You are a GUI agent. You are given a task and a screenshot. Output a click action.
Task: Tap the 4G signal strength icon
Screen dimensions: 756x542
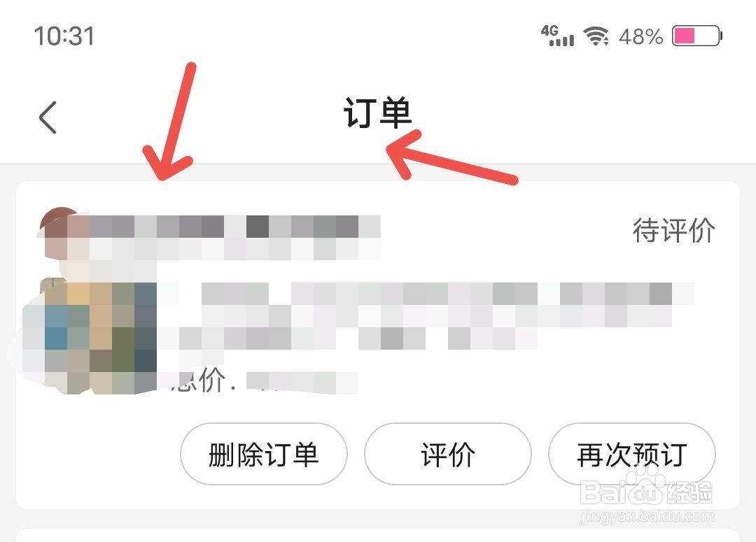tap(557, 36)
